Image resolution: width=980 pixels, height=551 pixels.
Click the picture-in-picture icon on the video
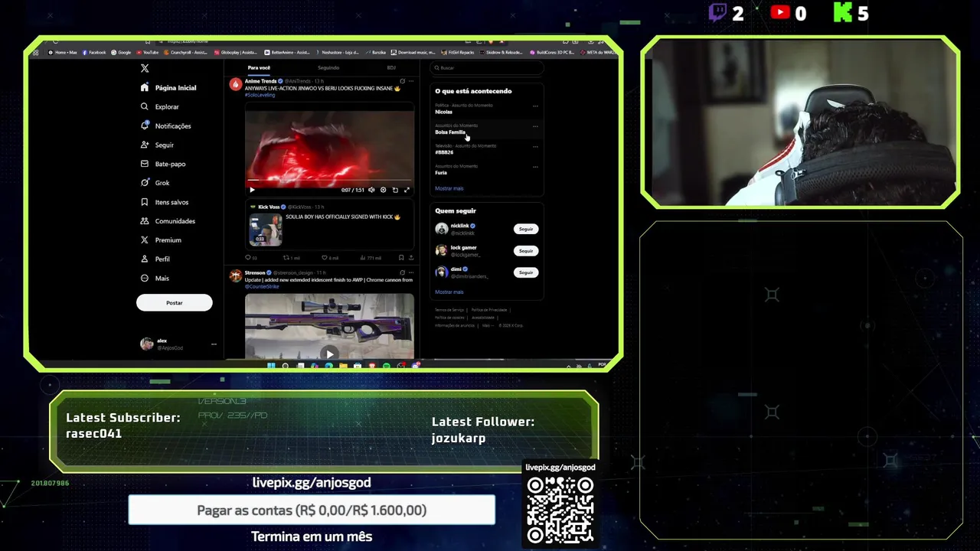pos(395,190)
